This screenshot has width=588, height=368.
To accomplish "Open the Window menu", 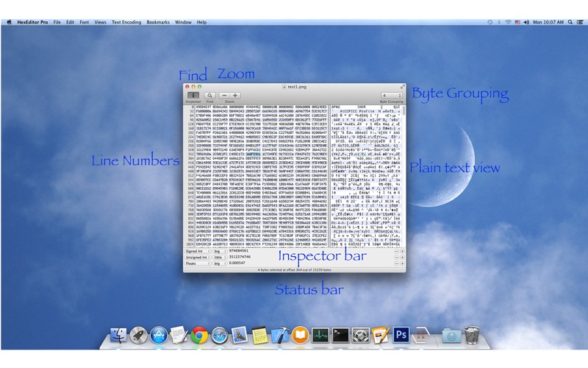I will [x=183, y=22].
